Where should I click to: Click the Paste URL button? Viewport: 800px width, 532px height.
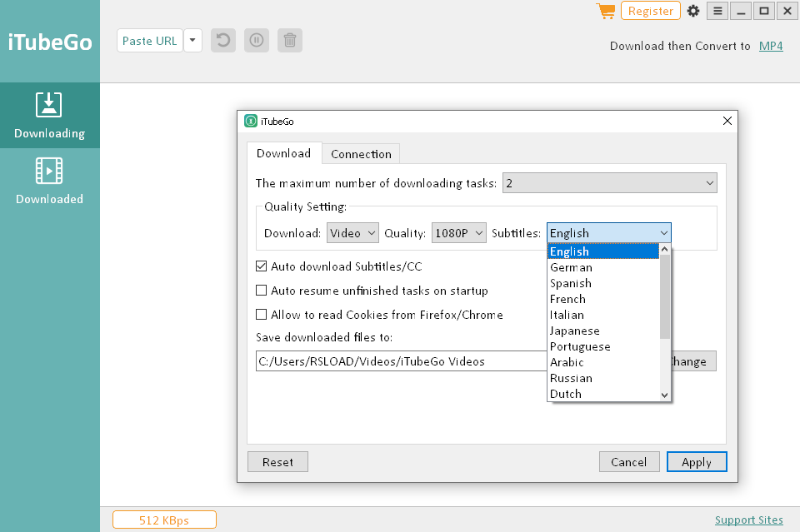coord(149,40)
